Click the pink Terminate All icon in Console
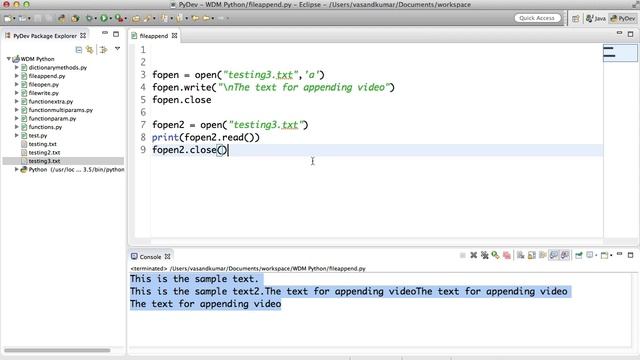This screenshot has height=360, width=640. 507,256
